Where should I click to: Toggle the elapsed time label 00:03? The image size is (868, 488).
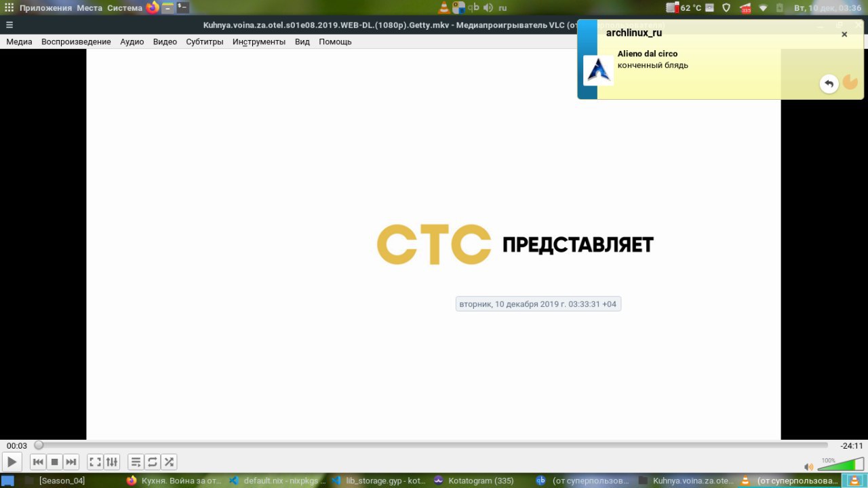click(17, 446)
